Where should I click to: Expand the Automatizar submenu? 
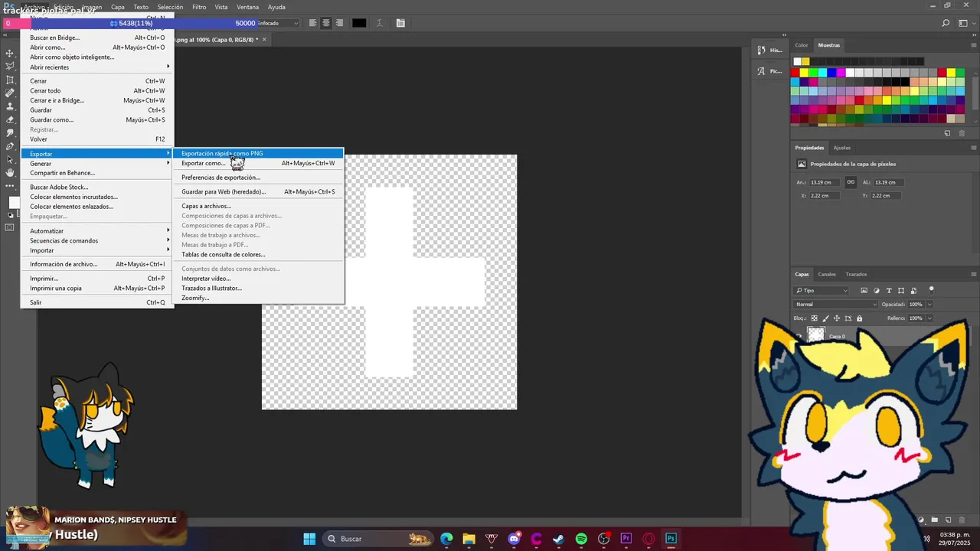pyautogui.click(x=98, y=230)
